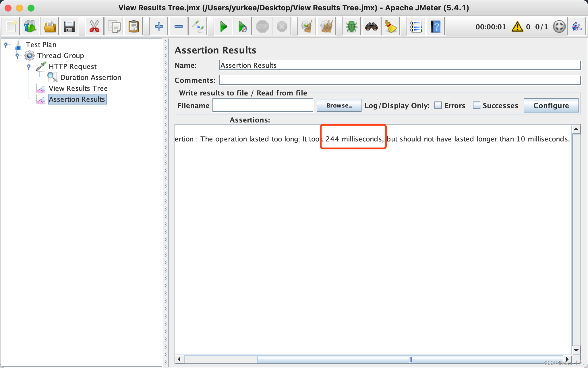Click the horizontal scrollbar left arrow

tap(179, 359)
